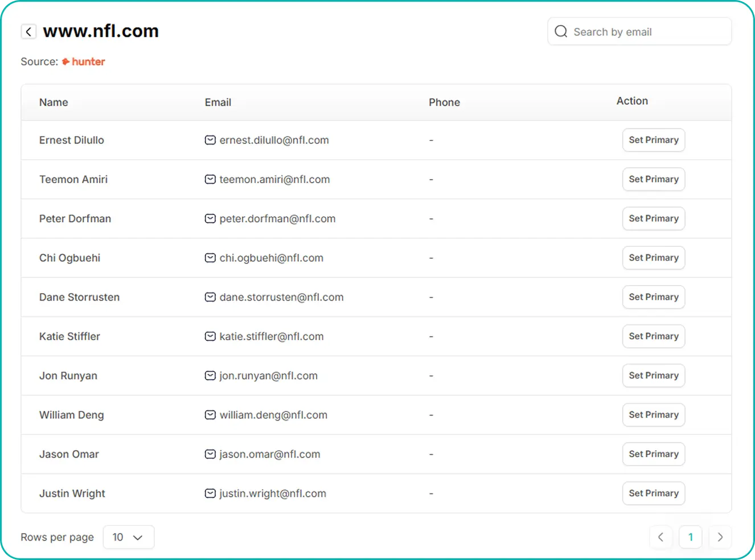Set Peter Dorfman as primary contact
Image resolution: width=755 pixels, height=560 pixels.
tap(654, 219)
